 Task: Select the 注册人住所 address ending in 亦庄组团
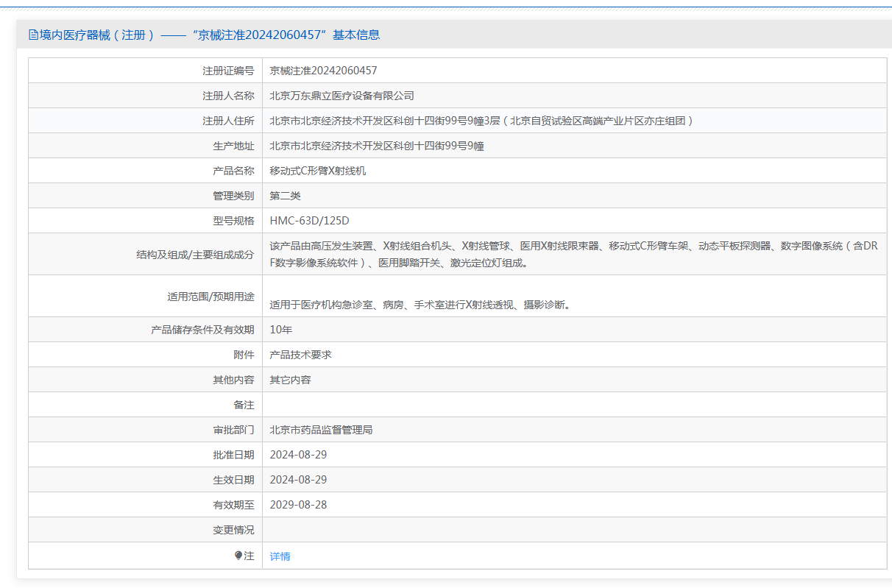coord(482,121)
